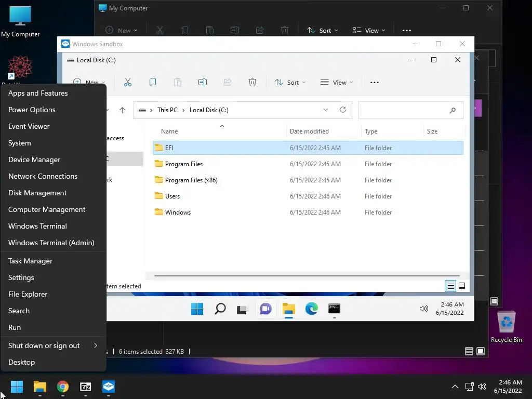532x399 pixels.
Task: Click the search box in Local Disk window
Action: point(410,110)
